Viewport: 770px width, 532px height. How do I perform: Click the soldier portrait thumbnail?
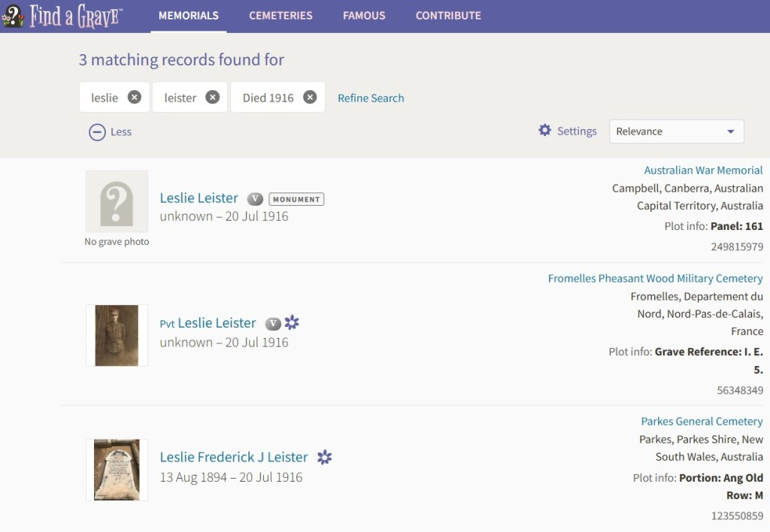pos(117,335)
